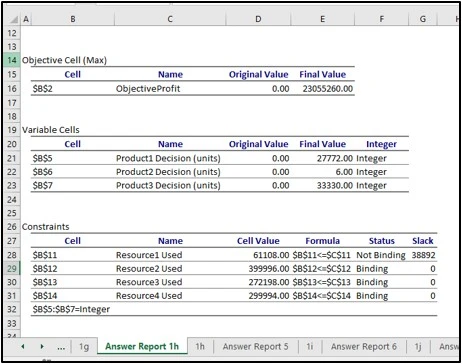Click final value 6.00

click(x=344, y=172)
